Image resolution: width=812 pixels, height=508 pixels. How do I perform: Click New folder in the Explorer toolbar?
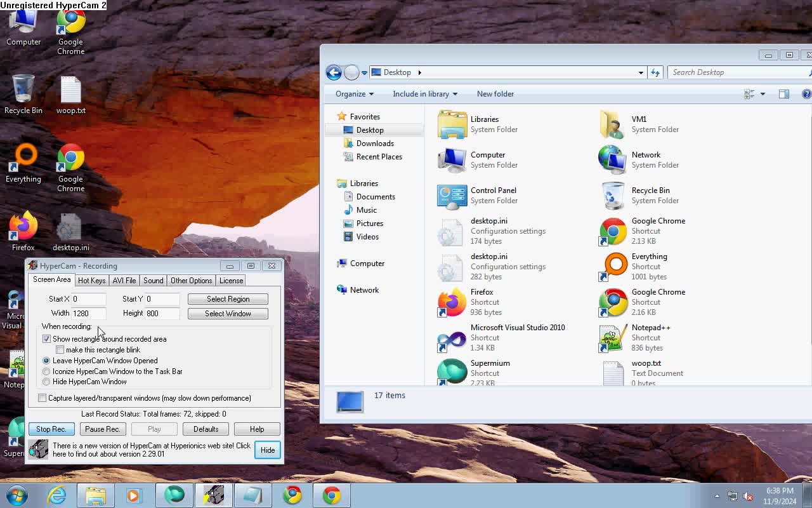tap(495, 94)
